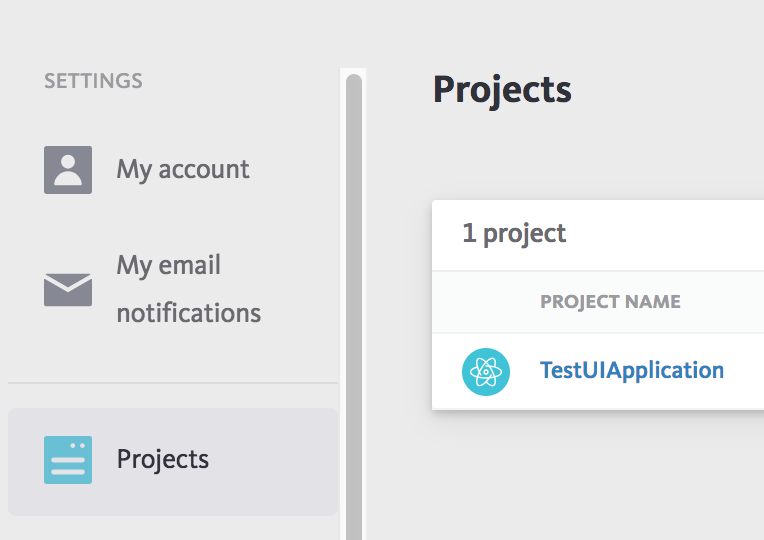Click the SETTINGS section heading
Viewport: 764px width, 540px height.
(93, 81)
